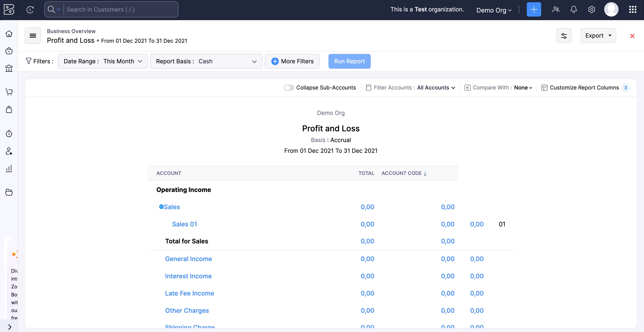Open the settings gear icon
The height and width of the screenshot is (332, 644).
591,9
